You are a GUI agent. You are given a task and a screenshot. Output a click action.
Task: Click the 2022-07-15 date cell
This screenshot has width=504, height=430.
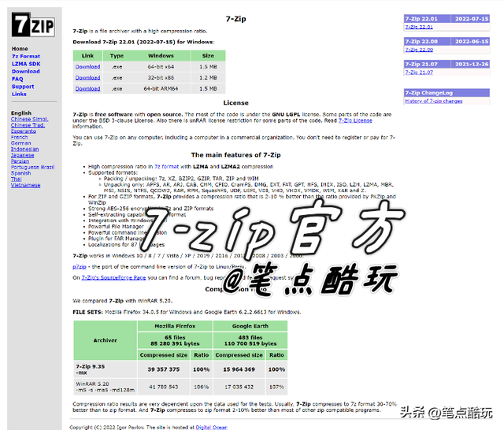click(470, 19)
